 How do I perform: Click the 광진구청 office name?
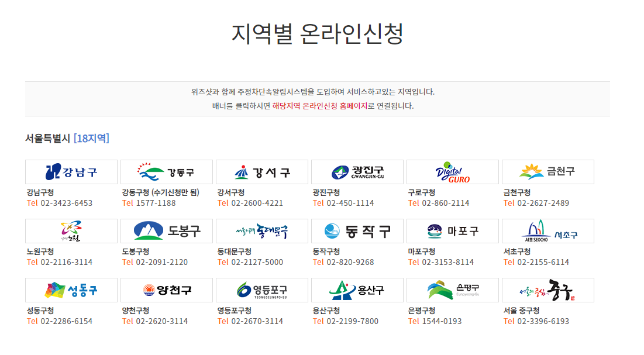(x=326, y=192)
